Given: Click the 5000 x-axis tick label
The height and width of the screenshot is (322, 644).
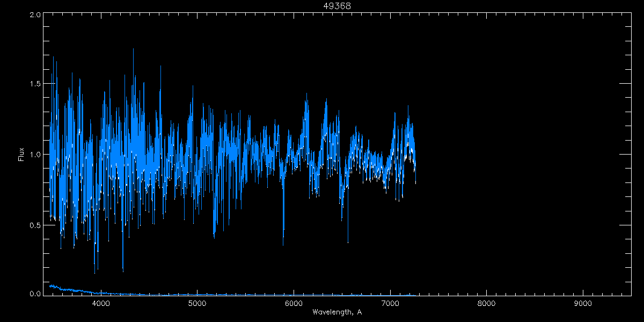Looking at the screenshot, I should click(x=197, y=303).
